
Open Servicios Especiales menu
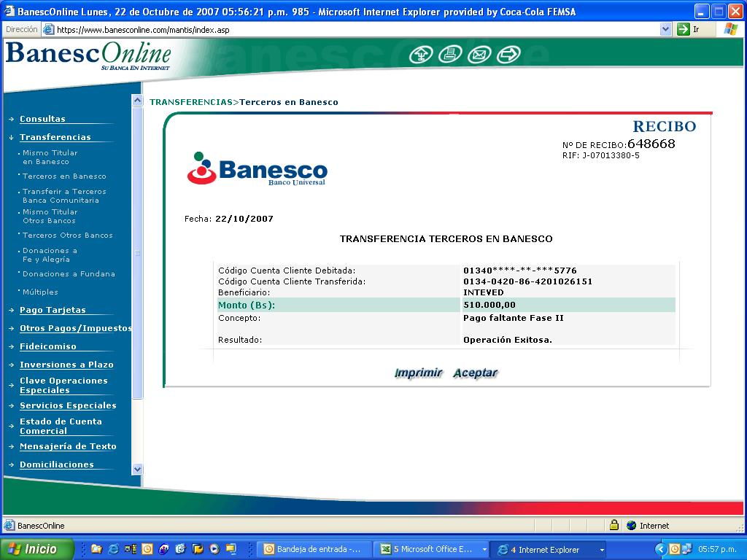[x=68, y=405]
